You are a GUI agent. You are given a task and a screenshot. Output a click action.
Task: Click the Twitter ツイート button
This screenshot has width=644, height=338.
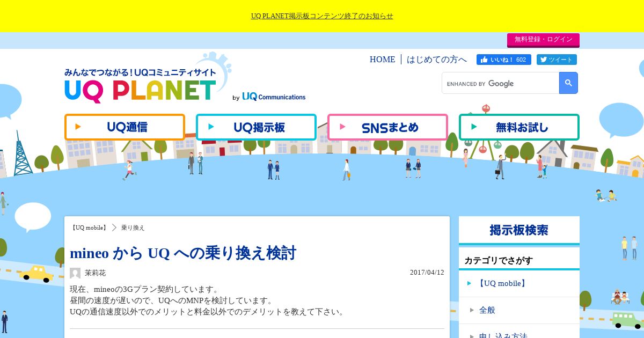point(557,60)
